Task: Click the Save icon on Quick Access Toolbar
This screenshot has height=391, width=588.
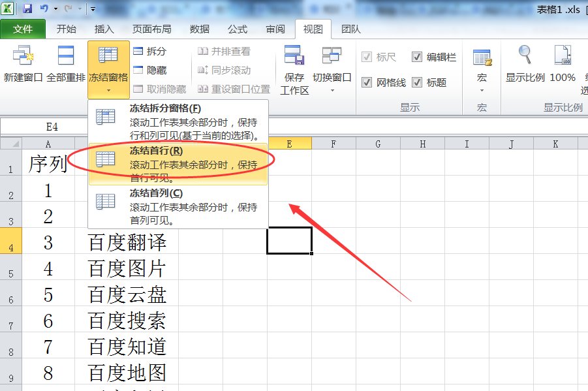Action: pyautogui.click(x=27, y=7)
